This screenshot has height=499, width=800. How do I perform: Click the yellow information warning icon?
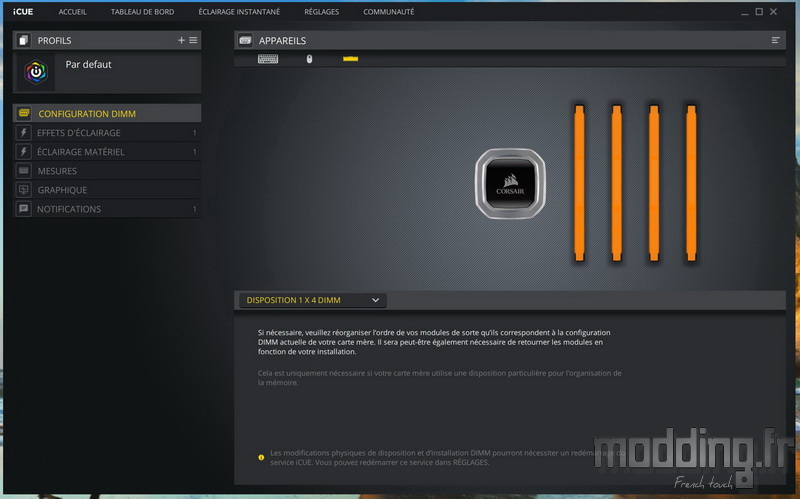point(261,458)
